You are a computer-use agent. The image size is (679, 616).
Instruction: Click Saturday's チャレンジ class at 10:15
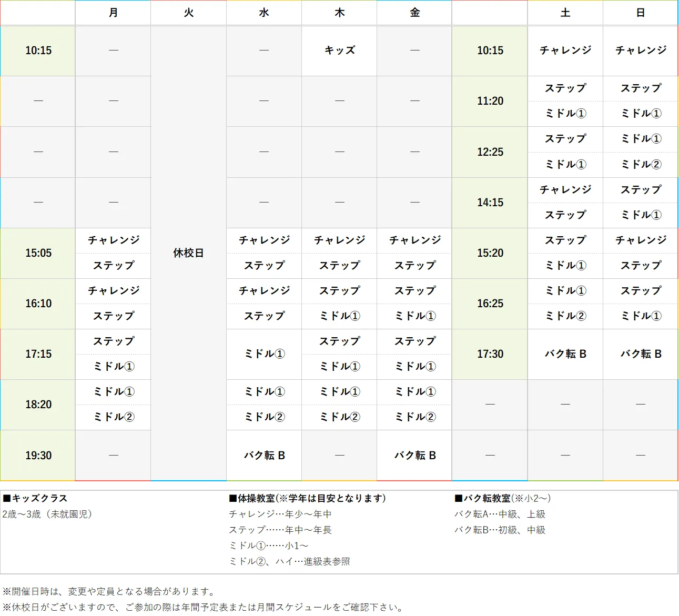[x=565, y=51]
